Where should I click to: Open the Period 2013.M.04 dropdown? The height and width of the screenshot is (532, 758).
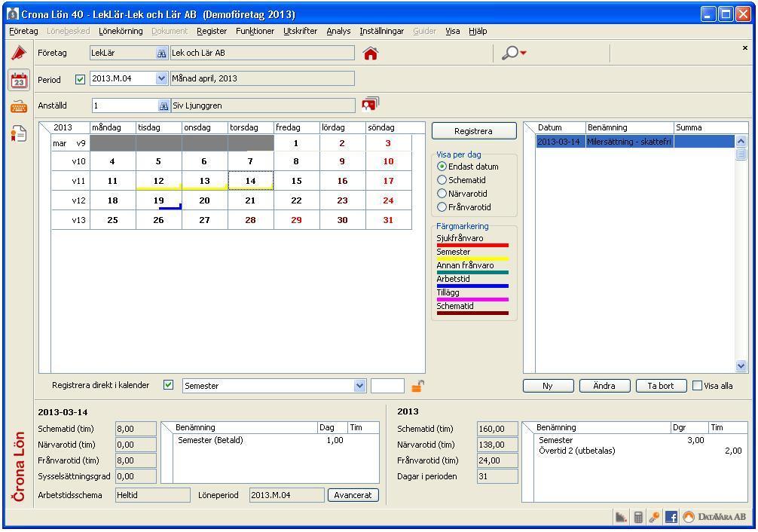[x=161, y=78]
